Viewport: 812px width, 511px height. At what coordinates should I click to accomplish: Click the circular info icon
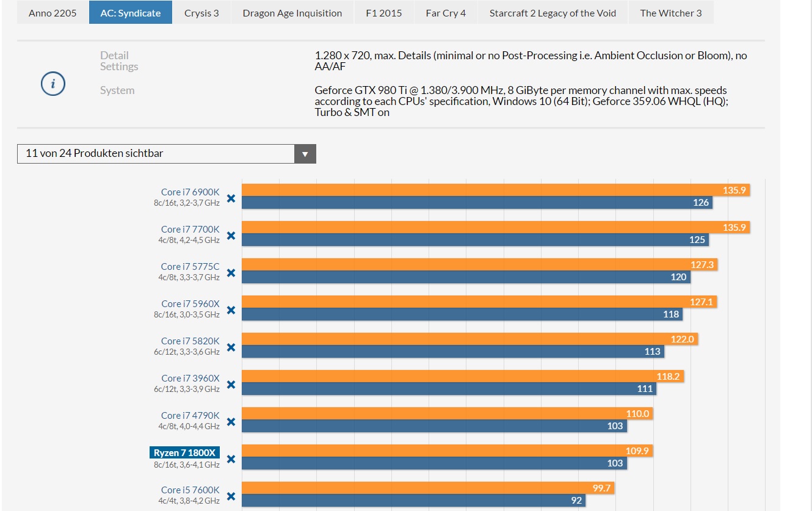click(x=53, y=84)
